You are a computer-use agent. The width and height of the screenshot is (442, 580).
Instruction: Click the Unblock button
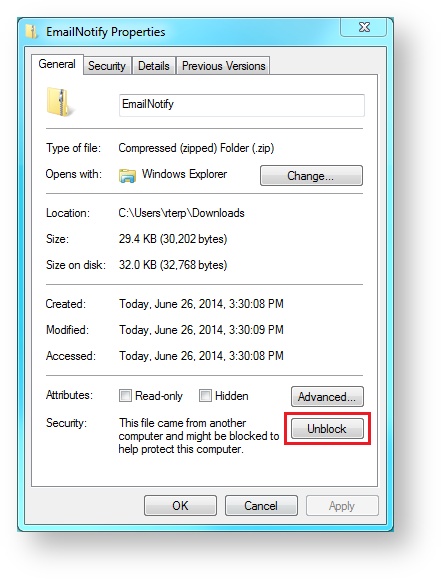click(x=327, y=429)
